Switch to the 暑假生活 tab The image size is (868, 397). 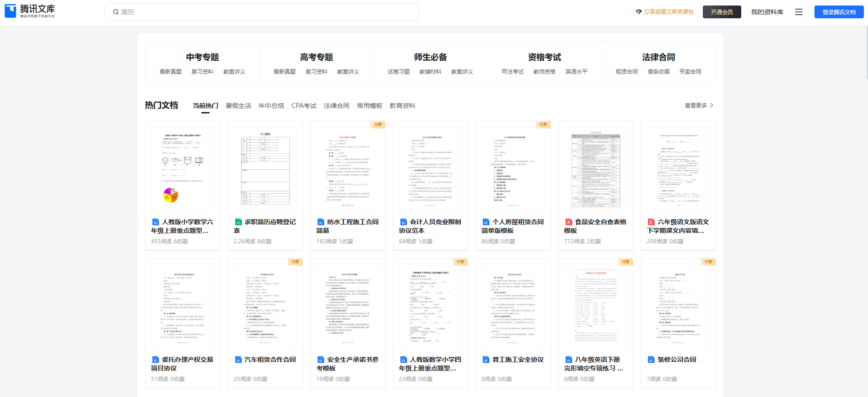pyautogui.click(x=238, y=106)
